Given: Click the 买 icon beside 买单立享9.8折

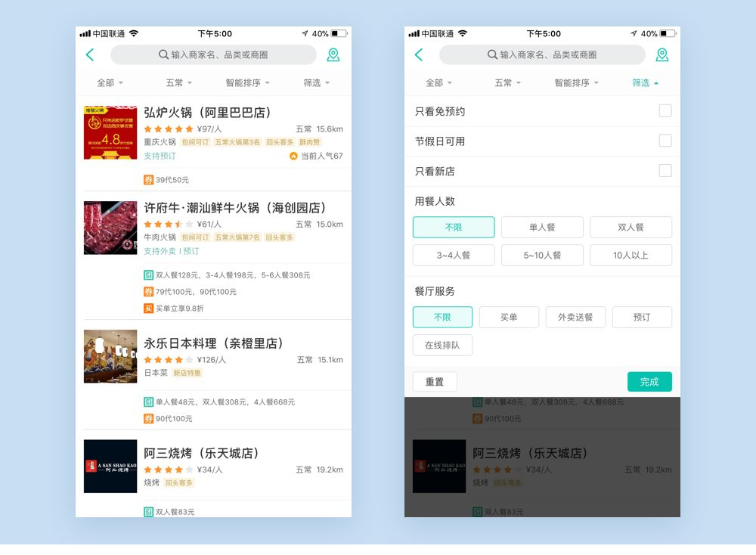Looking at the screenshot, I should (x=148, y=309).
